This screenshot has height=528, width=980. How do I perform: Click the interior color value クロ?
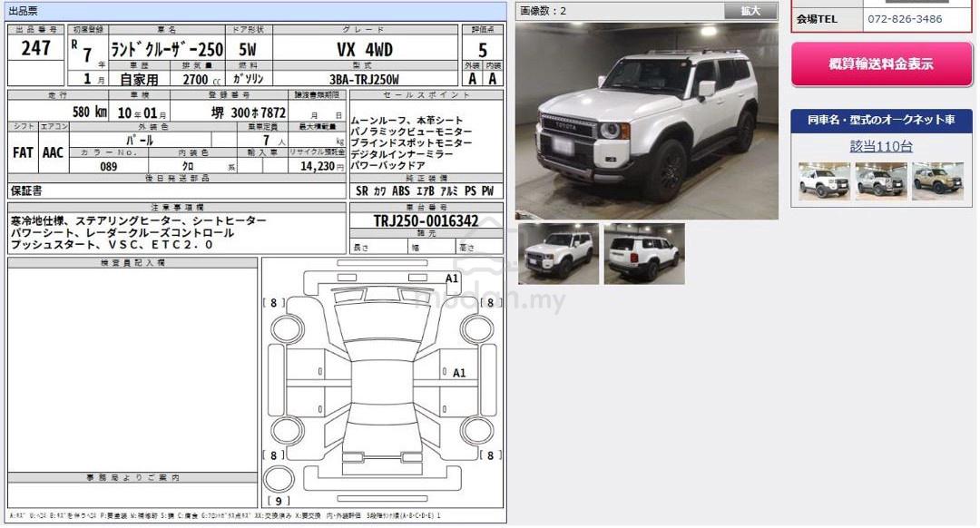point(188,166)
